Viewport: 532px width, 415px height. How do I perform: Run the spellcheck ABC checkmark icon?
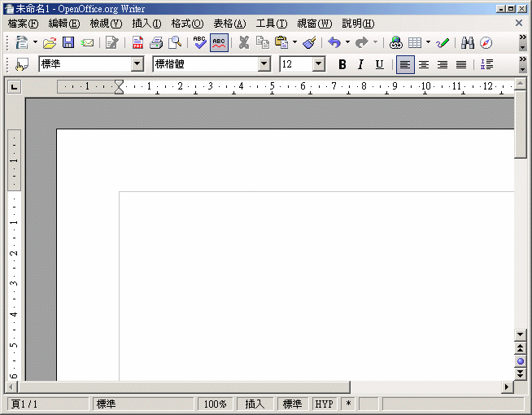pos(199,43)
